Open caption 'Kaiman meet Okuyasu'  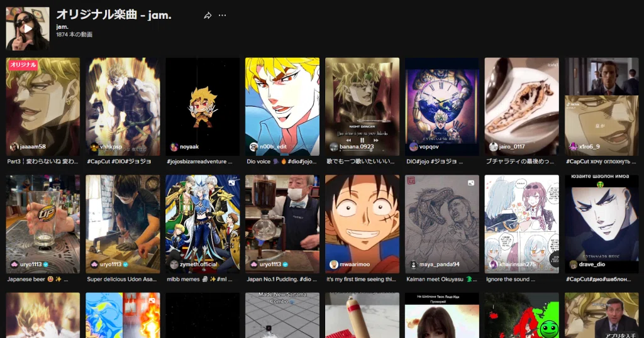tap(441, 280)
